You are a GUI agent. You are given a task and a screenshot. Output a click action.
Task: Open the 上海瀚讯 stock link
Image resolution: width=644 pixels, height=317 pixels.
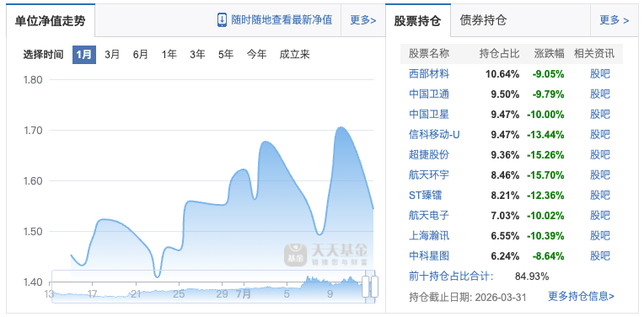click(x=429, y=236)
